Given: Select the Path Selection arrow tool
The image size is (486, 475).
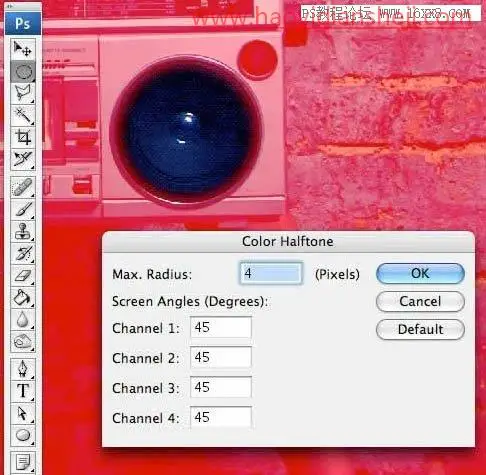Looking at the screenshot, I should point(23,413).
